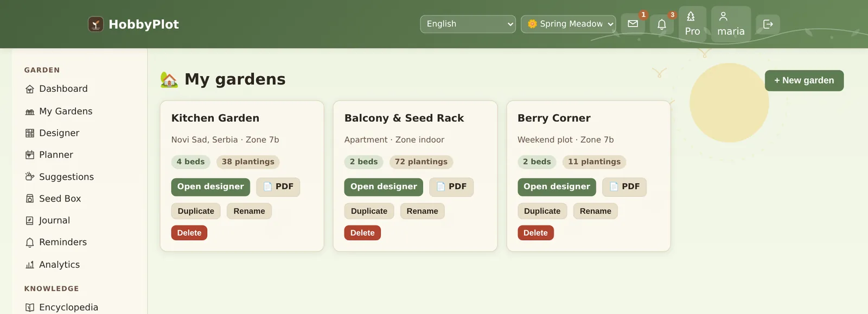This screenshot has width=868, height=314.
Task: Delete Balcony & Seed Rack garden
Action: pos(362,233)
